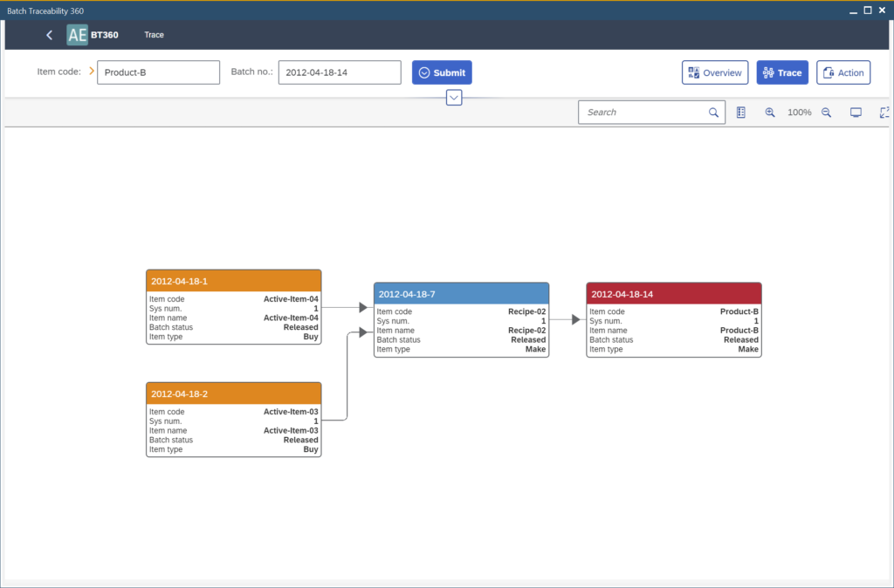Select the orange 2012-04-18-2 batch node
This screenshot has height=588, width=894.
coord(233,393)
